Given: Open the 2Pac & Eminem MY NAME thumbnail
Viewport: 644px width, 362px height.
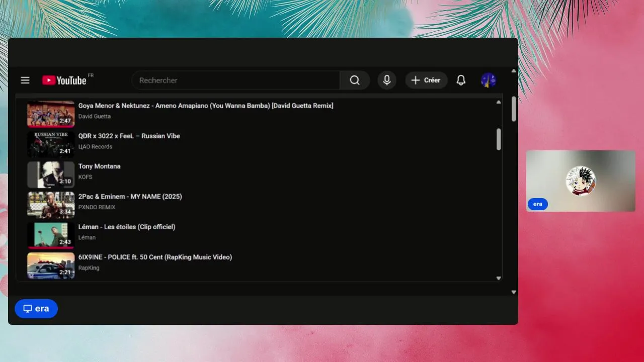Looking at the screenshot, I should [x=51, y=205].
